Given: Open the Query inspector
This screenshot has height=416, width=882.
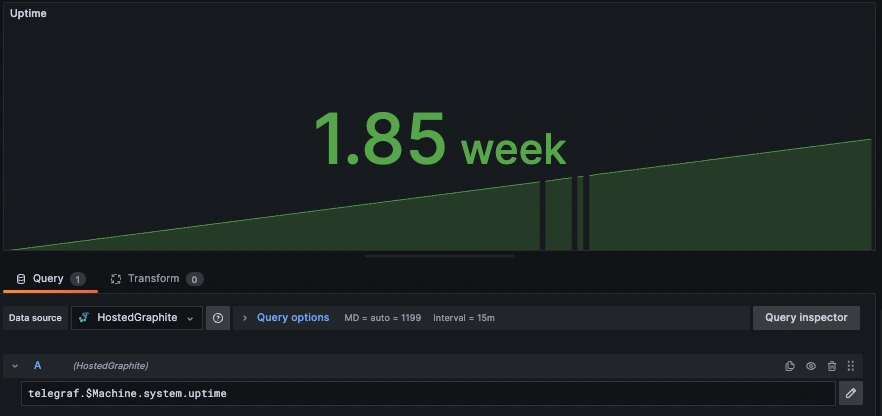Looking at the screenshot, I should pos(806,318).
